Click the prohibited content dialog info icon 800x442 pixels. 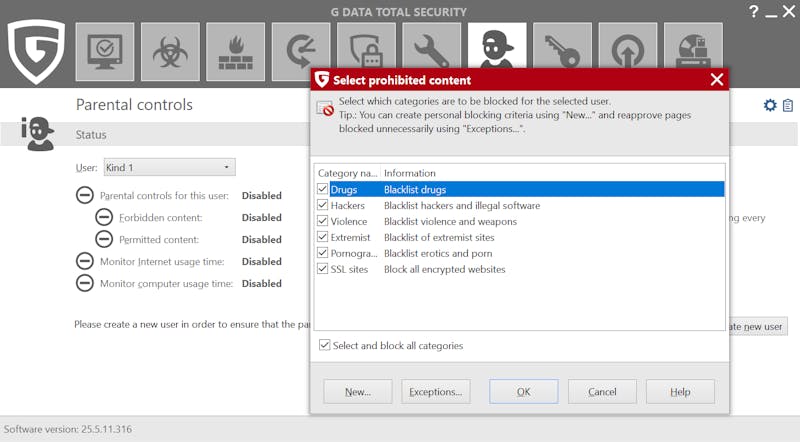[x=325, y=109]
